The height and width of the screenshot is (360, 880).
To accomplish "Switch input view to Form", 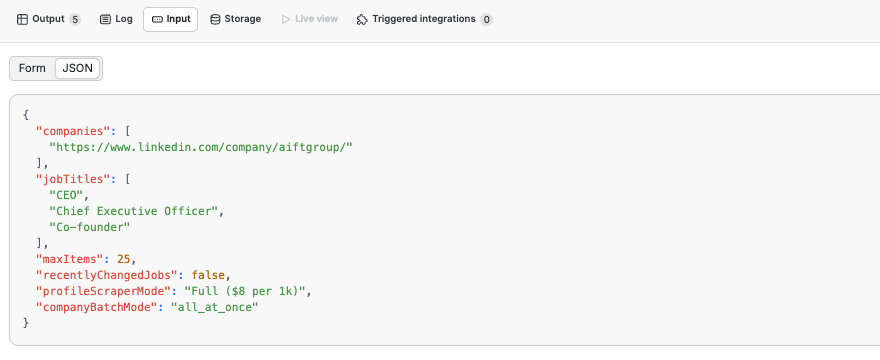I will tap(32, 68).
